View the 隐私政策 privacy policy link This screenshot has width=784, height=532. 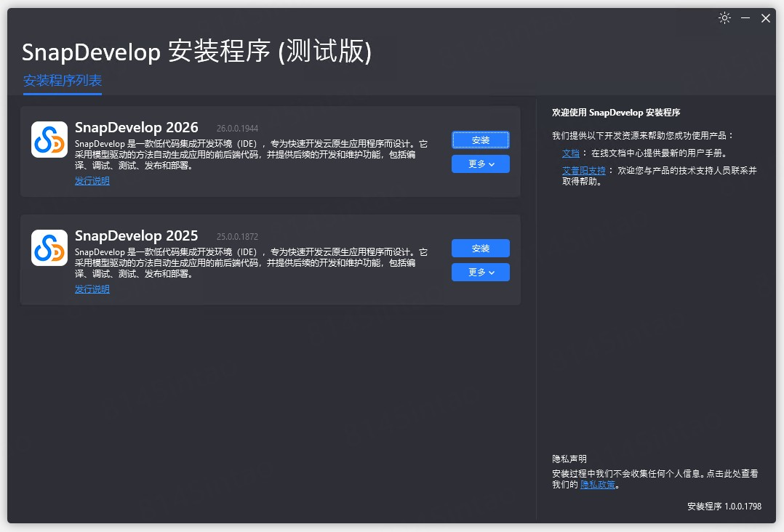[x=598, y=485]
